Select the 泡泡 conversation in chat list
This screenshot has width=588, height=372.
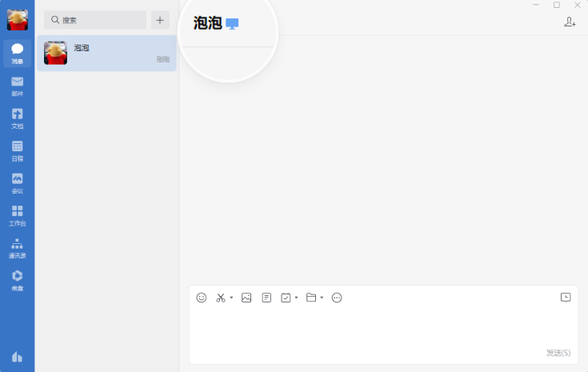click(106, 53)
